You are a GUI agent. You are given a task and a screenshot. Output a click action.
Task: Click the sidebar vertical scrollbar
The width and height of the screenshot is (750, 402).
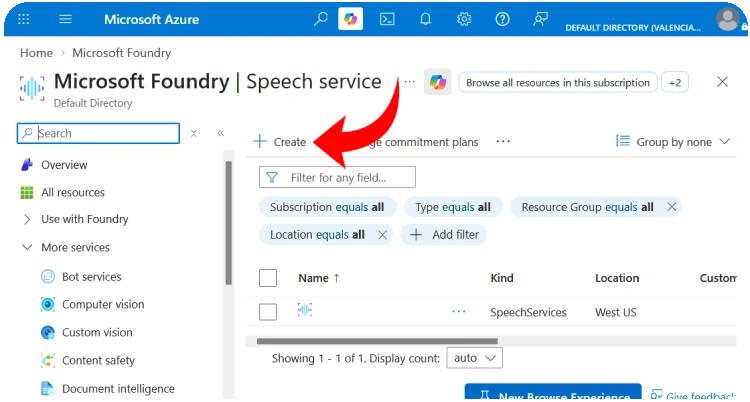tap(229, 223)
